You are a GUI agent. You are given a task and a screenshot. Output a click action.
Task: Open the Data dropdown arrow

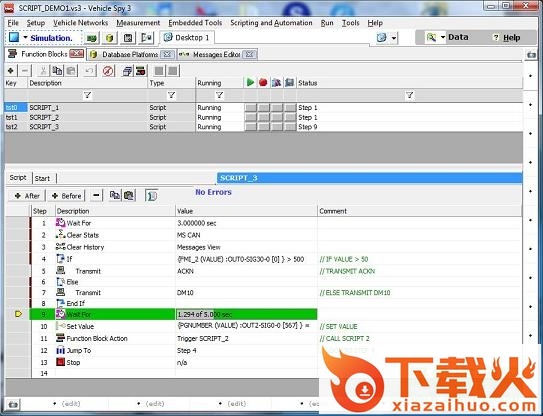click(x=443, y=37)
